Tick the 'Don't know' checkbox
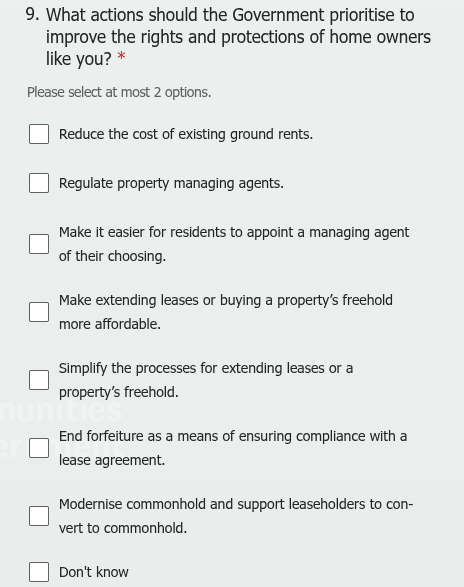The image size is (464, 587). (39, 572)
